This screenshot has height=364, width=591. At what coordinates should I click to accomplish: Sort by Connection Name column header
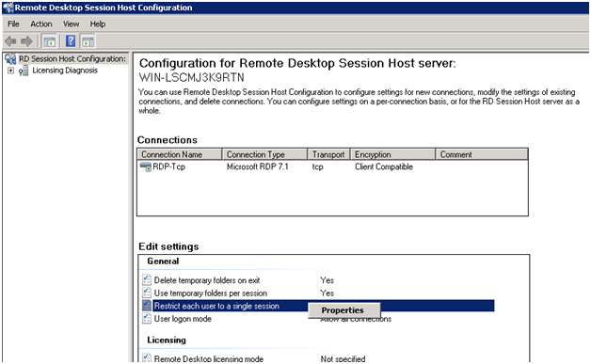pyautogui.click(x=180, y=154)
